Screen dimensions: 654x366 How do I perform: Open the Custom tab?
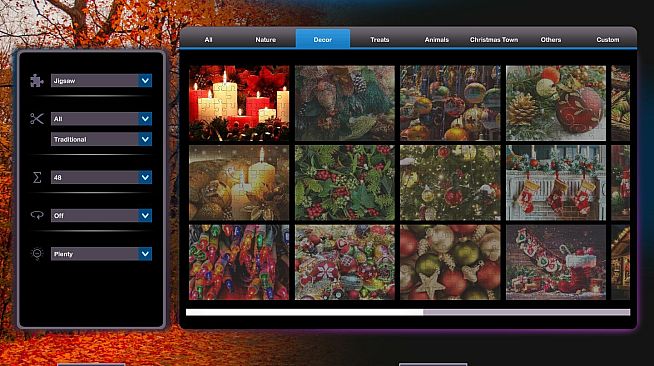(x=608, y=40)
